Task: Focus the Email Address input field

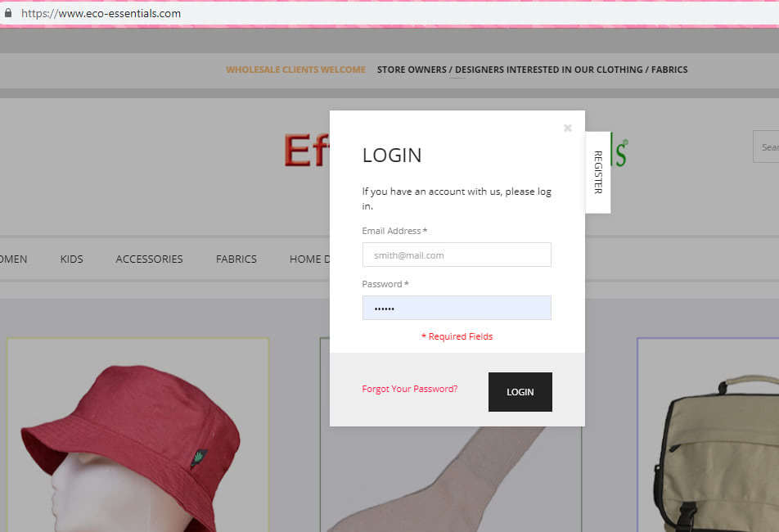Action: pos(457,255)
